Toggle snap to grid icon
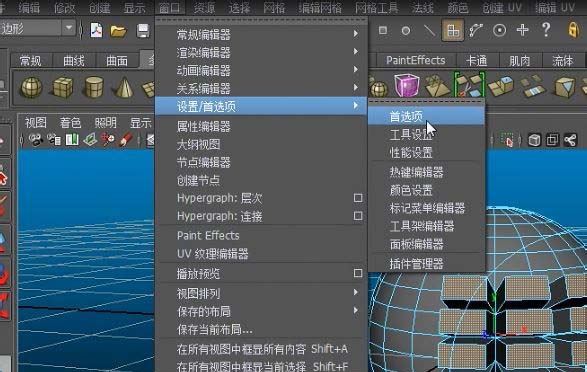This screenshot has height=372, width=587. [453, 30]
